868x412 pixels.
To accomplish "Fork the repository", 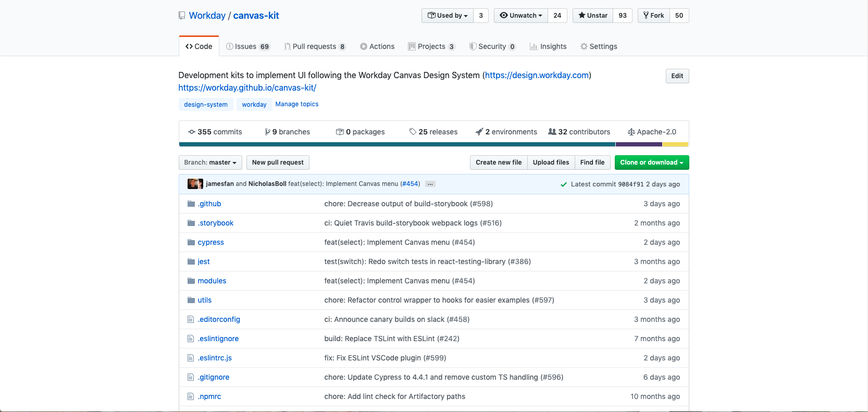I will point(653,16).
